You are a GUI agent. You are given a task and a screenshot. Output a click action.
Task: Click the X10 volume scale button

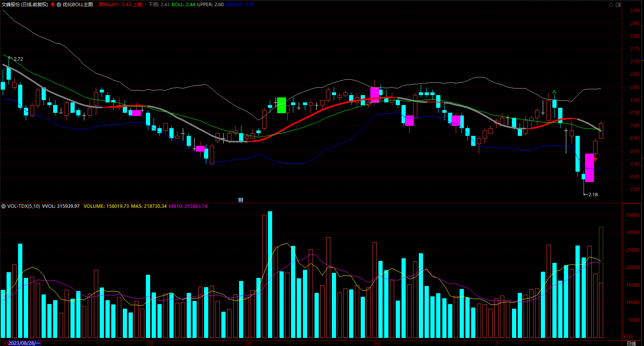pyautogui.click(x=627, y=337)
